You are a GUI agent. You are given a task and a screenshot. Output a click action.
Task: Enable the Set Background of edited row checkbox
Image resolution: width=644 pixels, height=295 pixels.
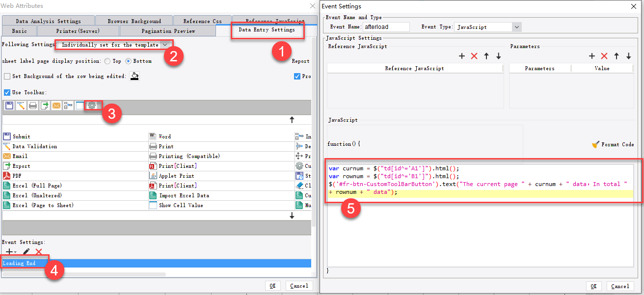7,76
